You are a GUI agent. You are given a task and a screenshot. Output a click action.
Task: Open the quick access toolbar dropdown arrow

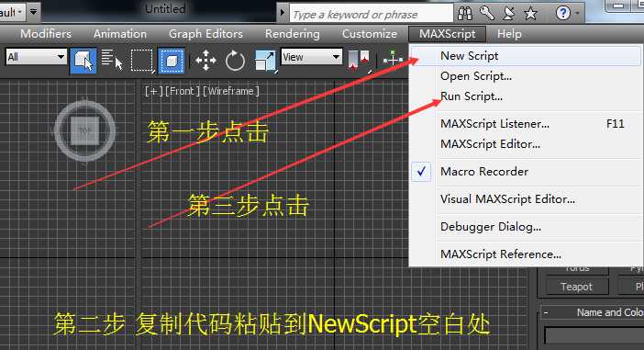coord(33,12)
